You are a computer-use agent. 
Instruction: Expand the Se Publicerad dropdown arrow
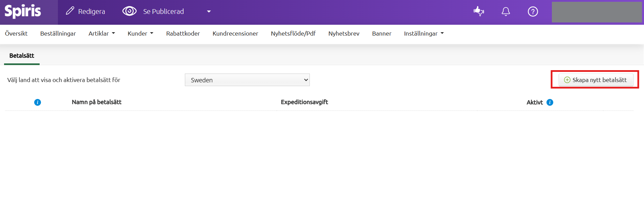pyautogui.click(x=209, y=12)
